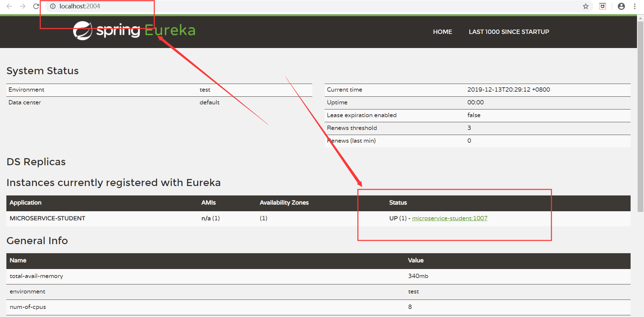The image size is (644, 317).
Task: Click the Status column header
Action: pyautogui.click(x=398, y=202)
